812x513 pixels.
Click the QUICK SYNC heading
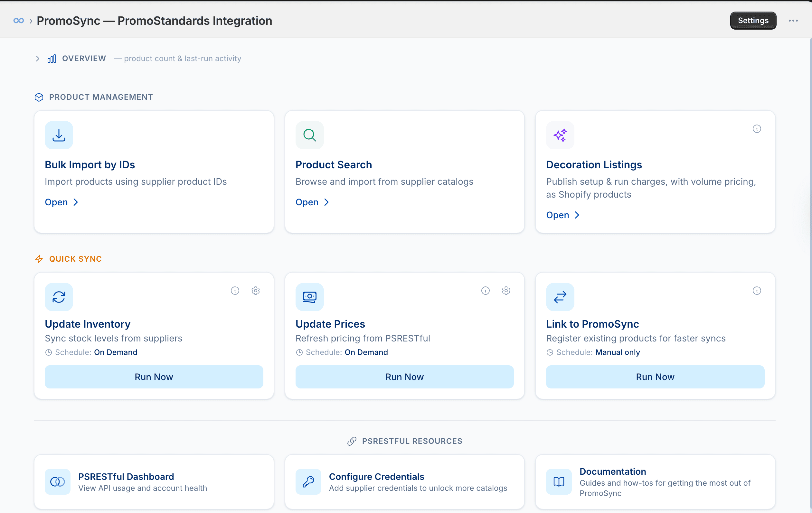click(x=76, y=259)
